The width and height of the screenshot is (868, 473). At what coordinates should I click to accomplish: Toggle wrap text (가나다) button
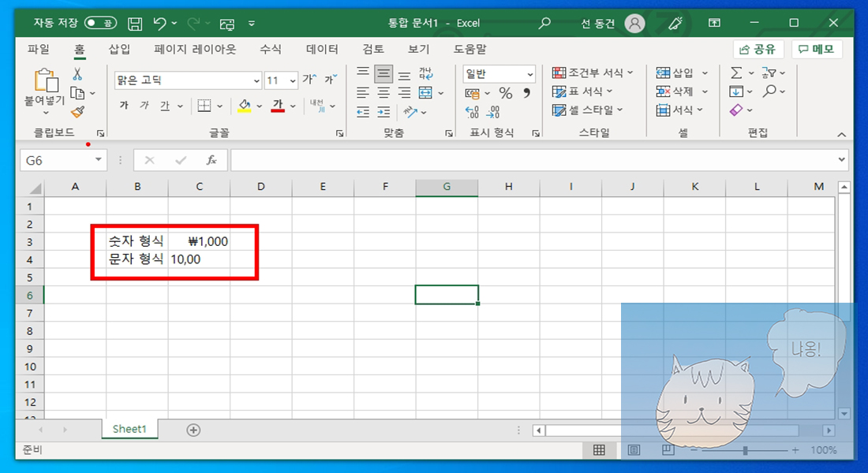(x=425, y=73)
